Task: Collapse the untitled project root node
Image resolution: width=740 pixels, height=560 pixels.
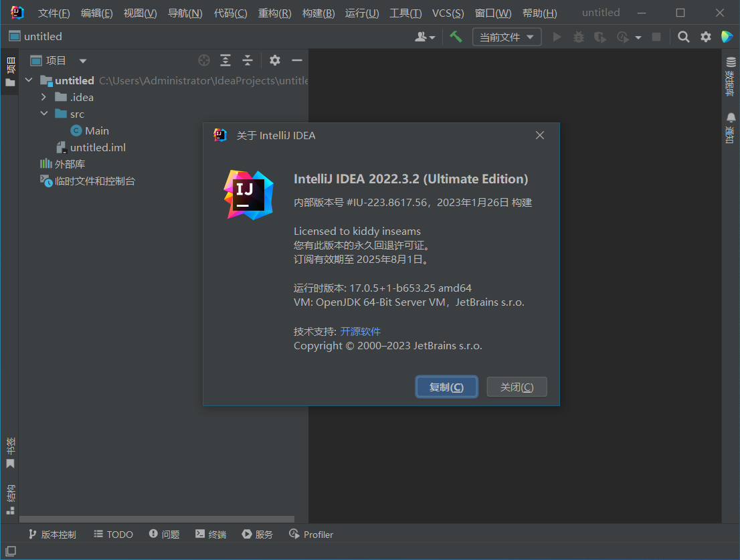Action: pos(29,80)
